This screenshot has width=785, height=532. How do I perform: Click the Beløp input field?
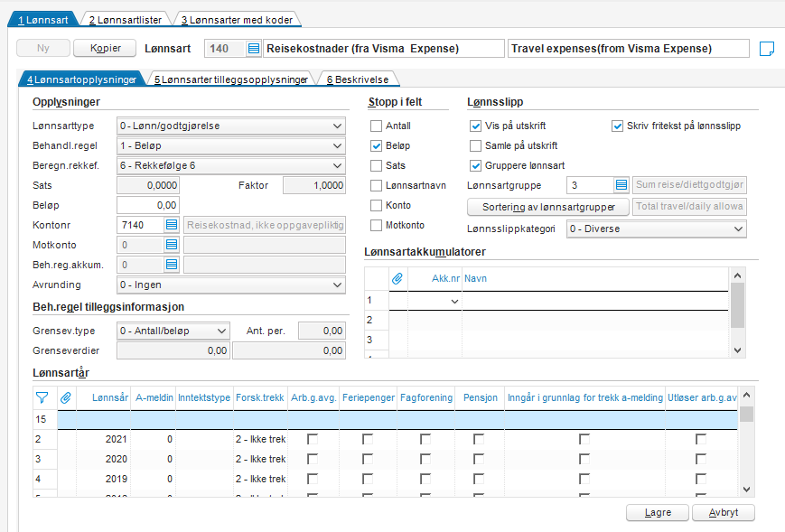click(x=148, y=205)
